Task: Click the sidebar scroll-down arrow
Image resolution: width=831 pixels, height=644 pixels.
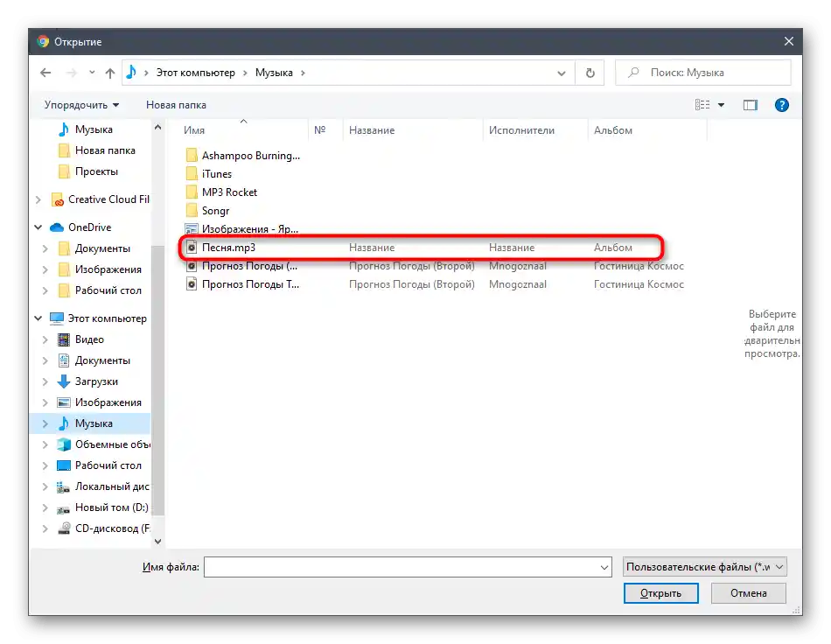Action: coord(157,541)
